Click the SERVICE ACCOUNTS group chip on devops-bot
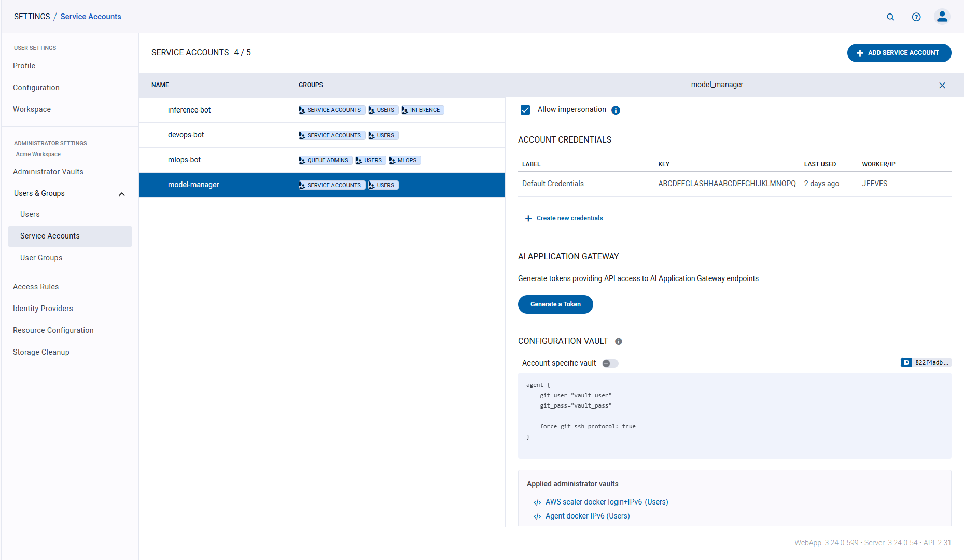 (x=331, y=135)
